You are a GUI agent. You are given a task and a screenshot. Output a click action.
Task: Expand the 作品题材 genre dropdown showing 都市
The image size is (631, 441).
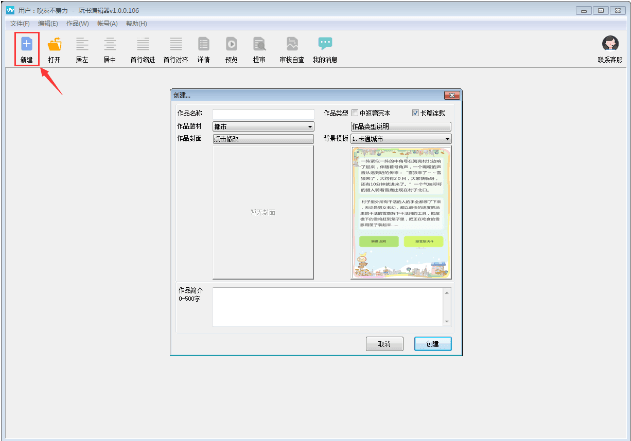pyautogui.click(x=263, y=127)
